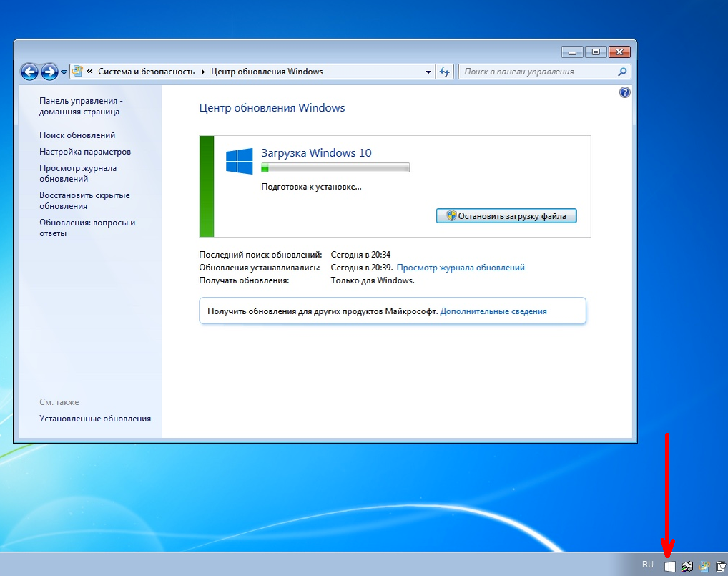
Task: Click "Подготовка к установке..." status text
Action: [311, 187]
